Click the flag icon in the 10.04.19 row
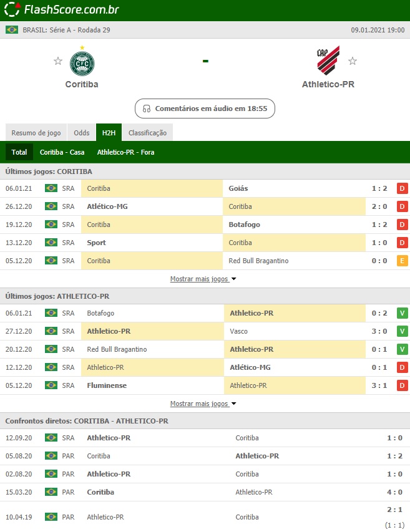This screenshot has width=410, height=532. click(x=51, y=517)
